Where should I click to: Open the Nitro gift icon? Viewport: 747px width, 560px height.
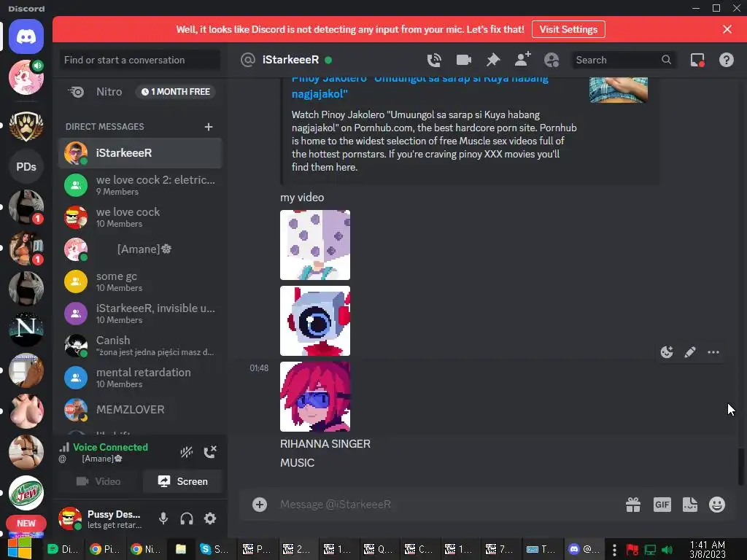[633, 505]
